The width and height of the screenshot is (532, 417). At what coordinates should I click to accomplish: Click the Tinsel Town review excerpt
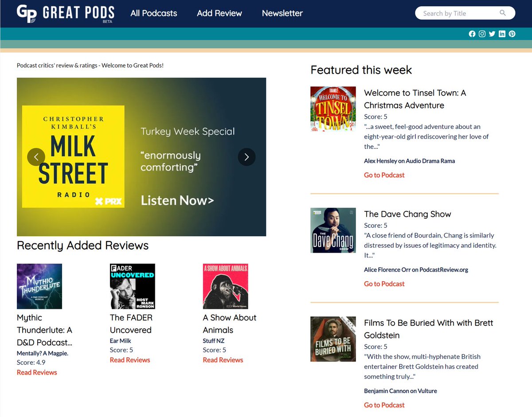(x=426, y=136)
